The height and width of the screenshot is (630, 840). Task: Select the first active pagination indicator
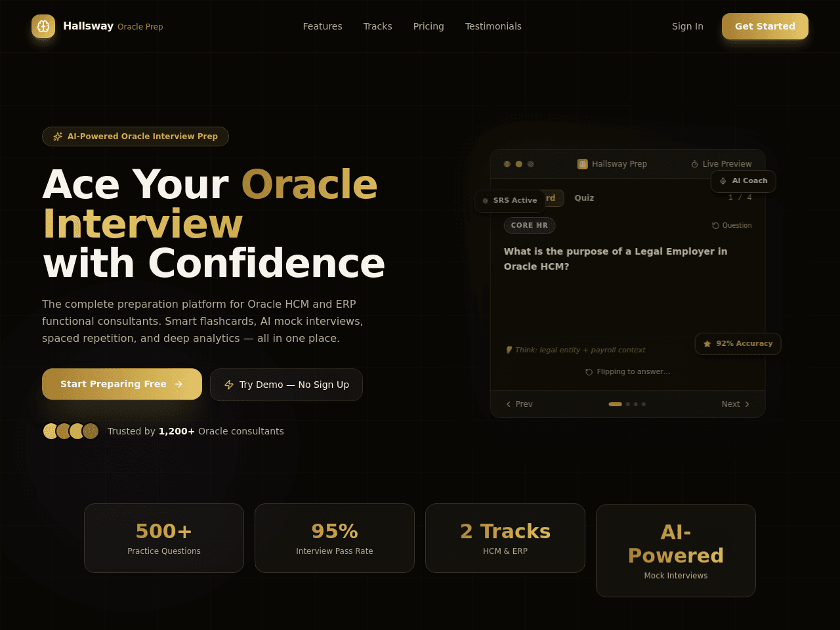[x=616, y=404]
